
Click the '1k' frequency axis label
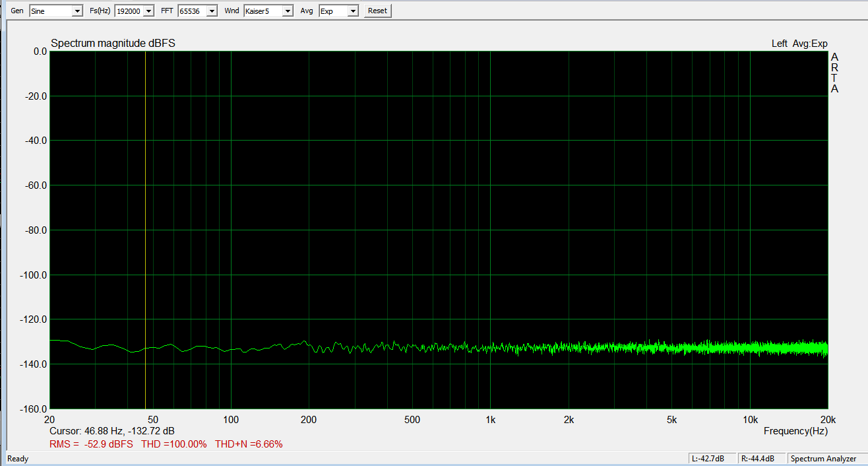pos(490,420)
